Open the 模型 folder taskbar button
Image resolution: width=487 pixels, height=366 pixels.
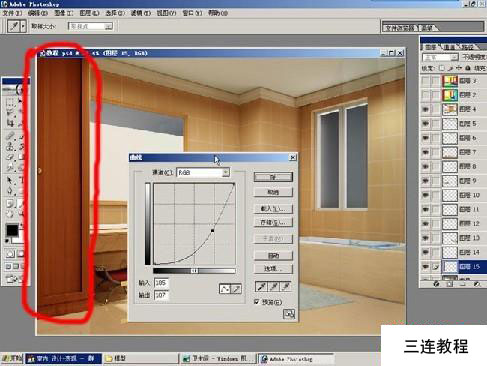[x=140, y=359]
